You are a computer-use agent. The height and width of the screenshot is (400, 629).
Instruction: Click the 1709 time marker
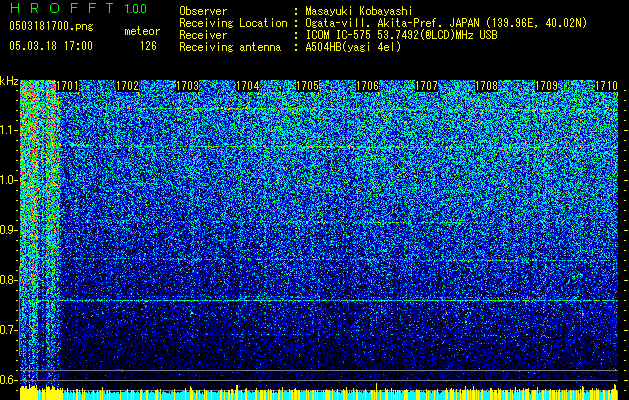coord(547,86)
